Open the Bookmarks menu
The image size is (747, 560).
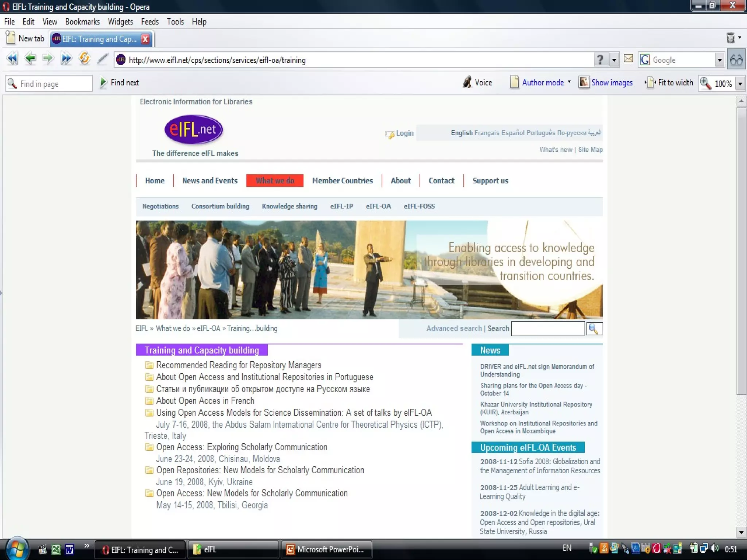82,22
